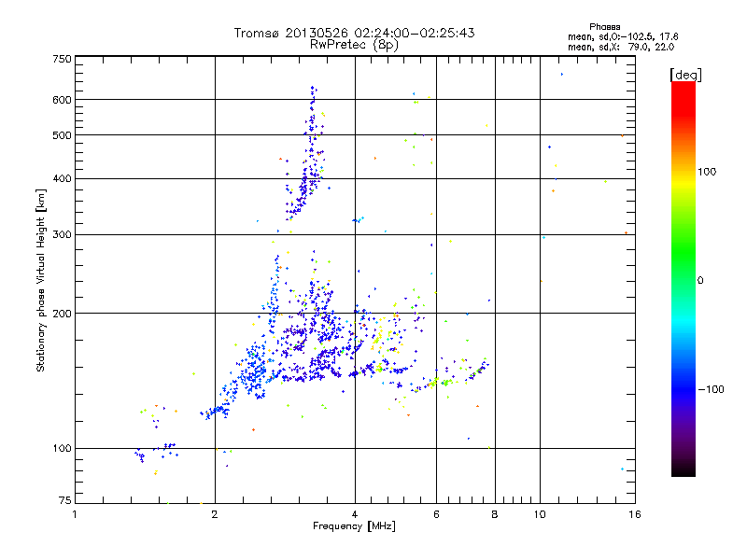This screenshot has width=747, height=560.
Task: Click the colorbar tick label '0'
Action: 699,281
